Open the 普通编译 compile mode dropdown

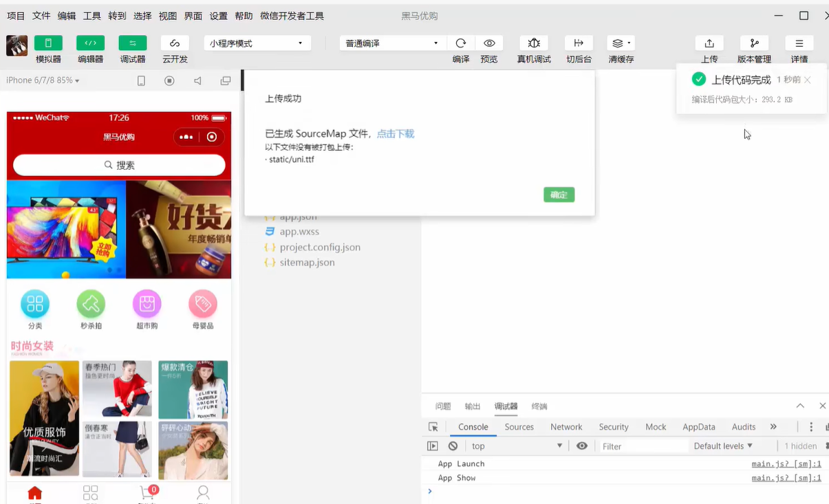tap(393, 43)
